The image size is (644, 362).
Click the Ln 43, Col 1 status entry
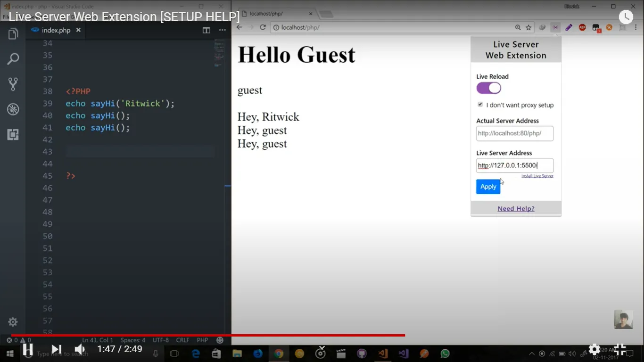coord(98,340)
